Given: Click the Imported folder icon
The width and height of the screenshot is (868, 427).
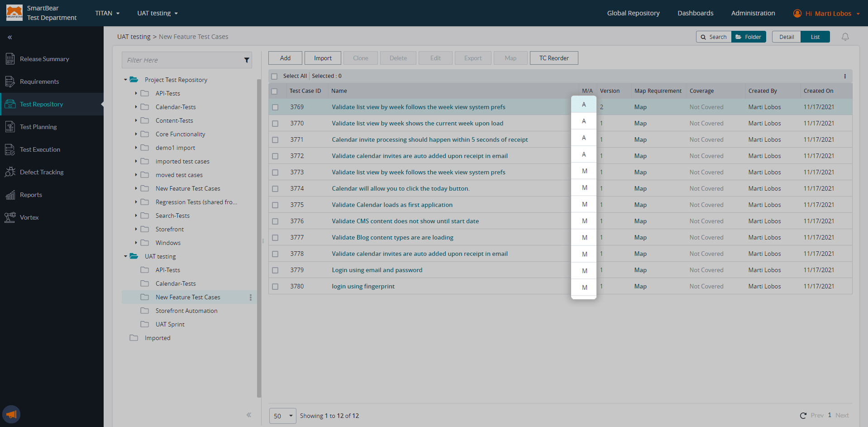Looking at the screenshot, I should click(134, 338).
